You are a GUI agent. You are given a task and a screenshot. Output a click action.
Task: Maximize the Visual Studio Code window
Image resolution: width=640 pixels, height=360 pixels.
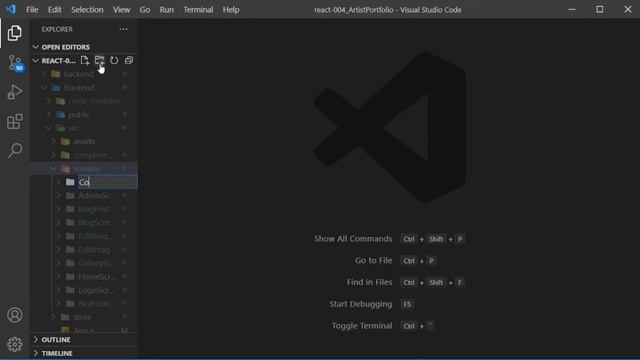[x=600, y=9]
